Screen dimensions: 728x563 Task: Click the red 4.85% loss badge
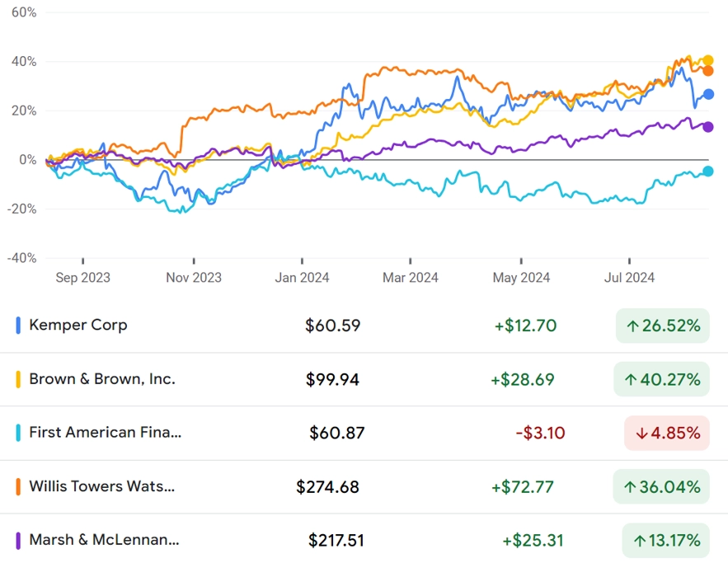pyautogui.click(x=667, y=433)
